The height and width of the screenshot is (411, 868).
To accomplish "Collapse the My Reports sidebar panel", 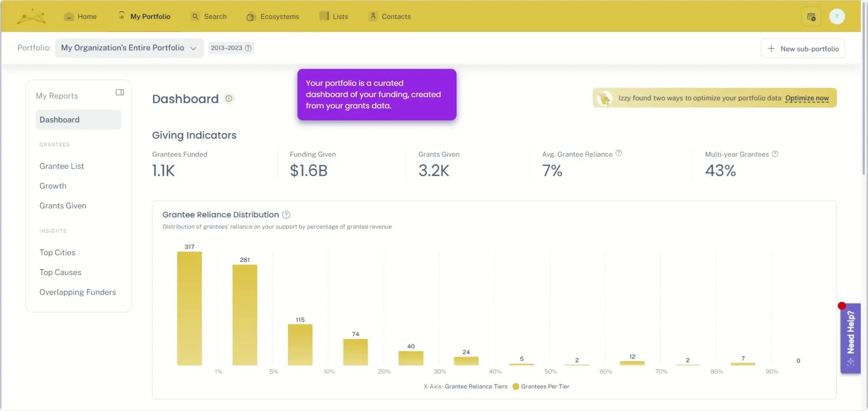I will coord(120,92).
